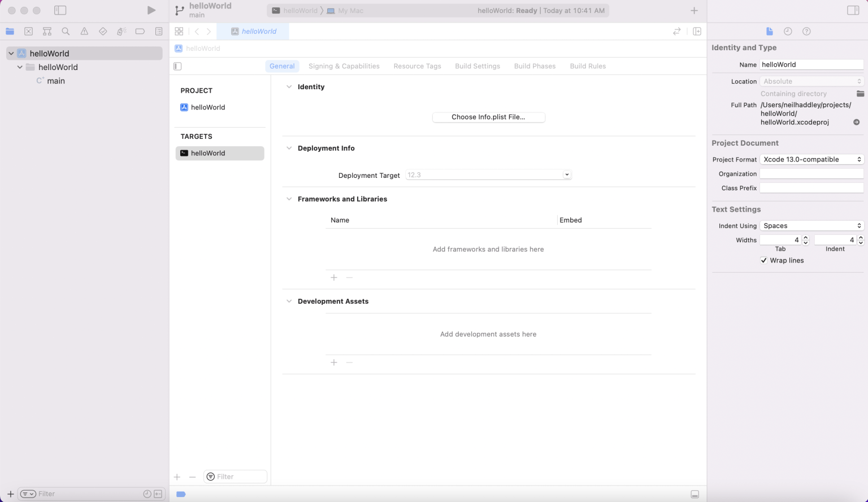Toggle source-control status filter in navigator
The width and height of the screenshot is (868, 502).
tap(158, 494)
